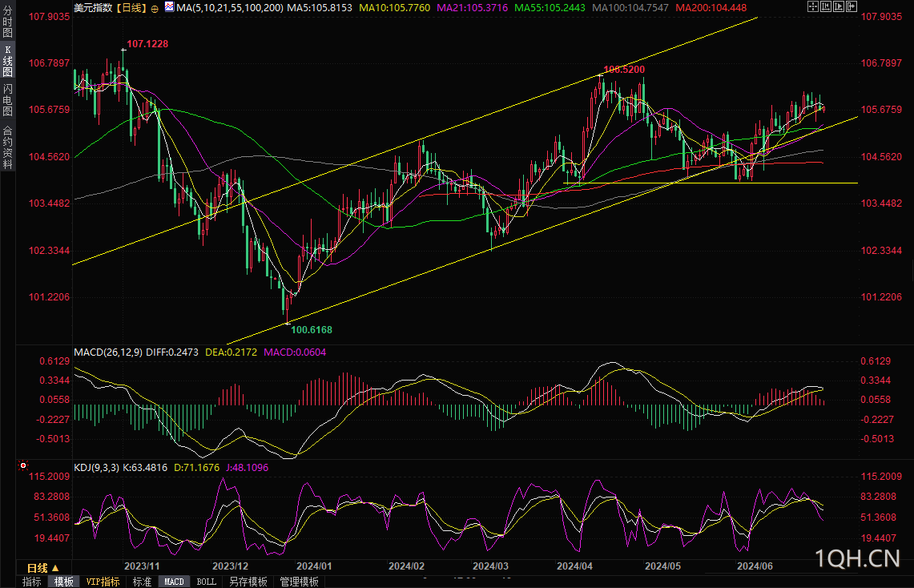This screenshot has height=588, width=914.
Task: Click the MACD(26,12,9) indicator title
Action: pyautogui.click(x=108, y=352)
